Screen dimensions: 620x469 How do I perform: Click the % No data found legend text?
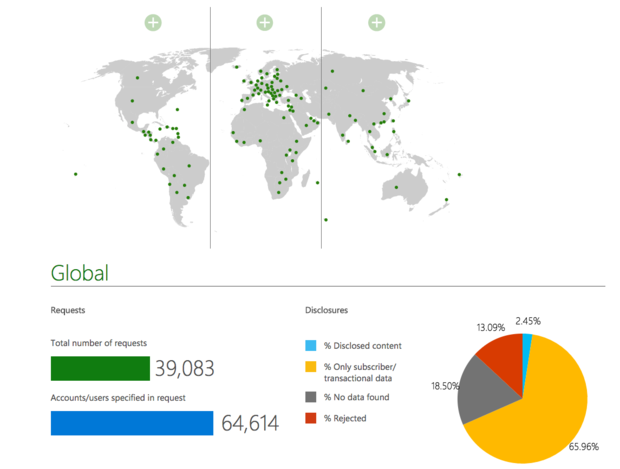(357, 397)
